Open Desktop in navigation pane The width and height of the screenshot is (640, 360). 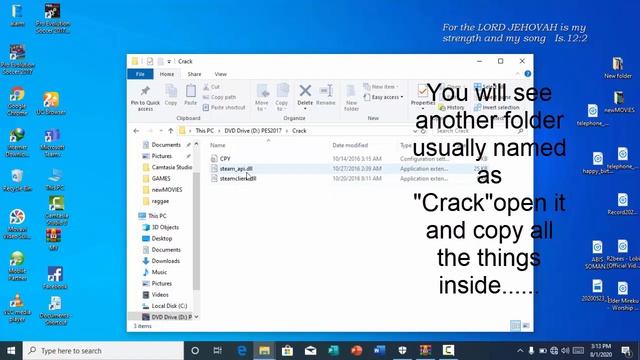pyautogui.click(x=162, y=238)
